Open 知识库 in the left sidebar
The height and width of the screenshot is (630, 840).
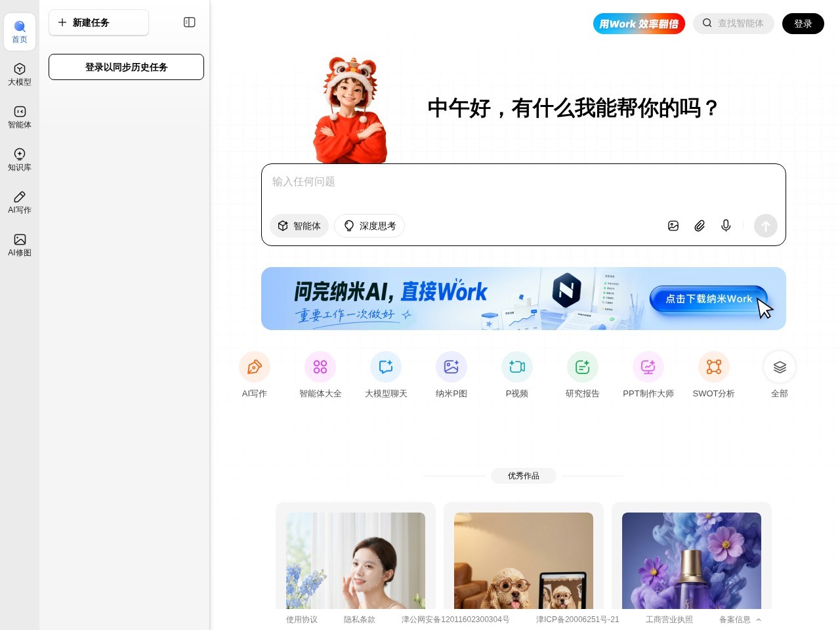tap(20, 159)
